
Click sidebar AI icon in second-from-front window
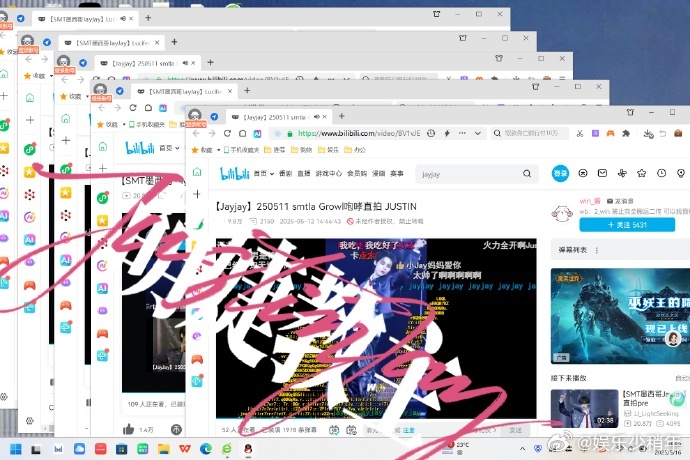(x=102, y=288)
